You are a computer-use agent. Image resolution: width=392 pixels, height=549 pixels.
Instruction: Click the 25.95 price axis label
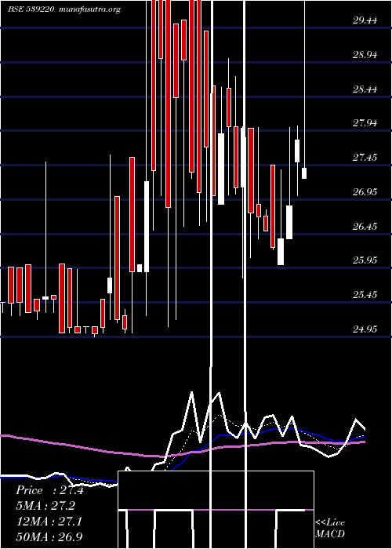coord(365,260)
